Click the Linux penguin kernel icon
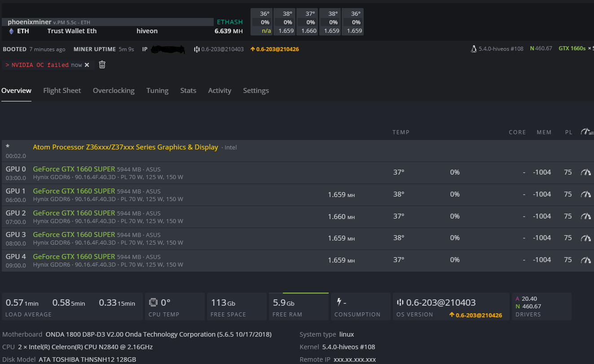Viewport: 594px width, 364px height. click(474, 49)
